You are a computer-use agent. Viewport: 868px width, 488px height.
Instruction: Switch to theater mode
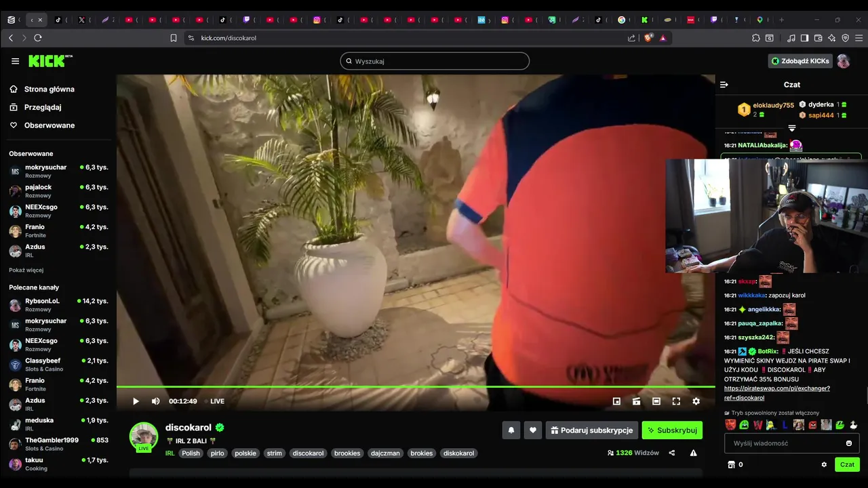point(656,401)
